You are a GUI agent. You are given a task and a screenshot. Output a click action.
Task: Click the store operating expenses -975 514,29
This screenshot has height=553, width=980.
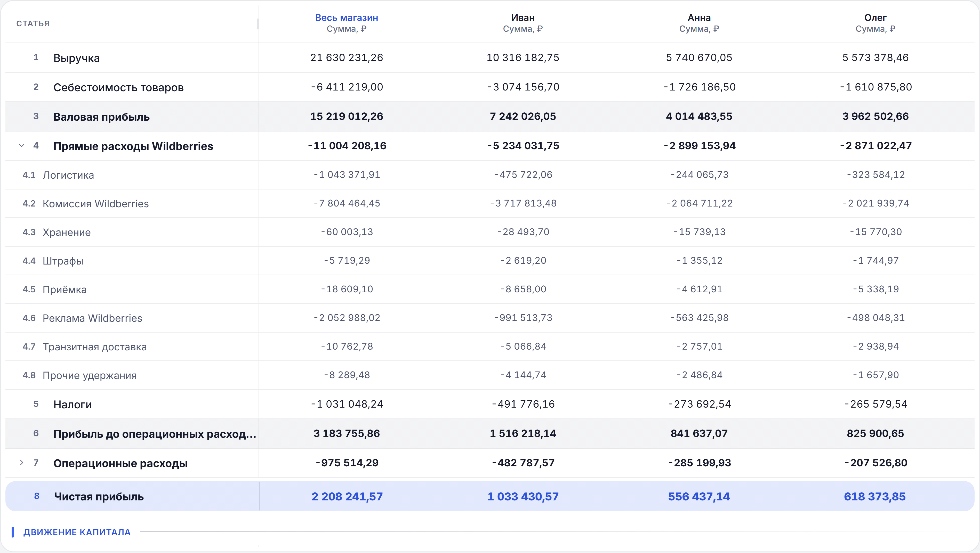tap(347, 463)
